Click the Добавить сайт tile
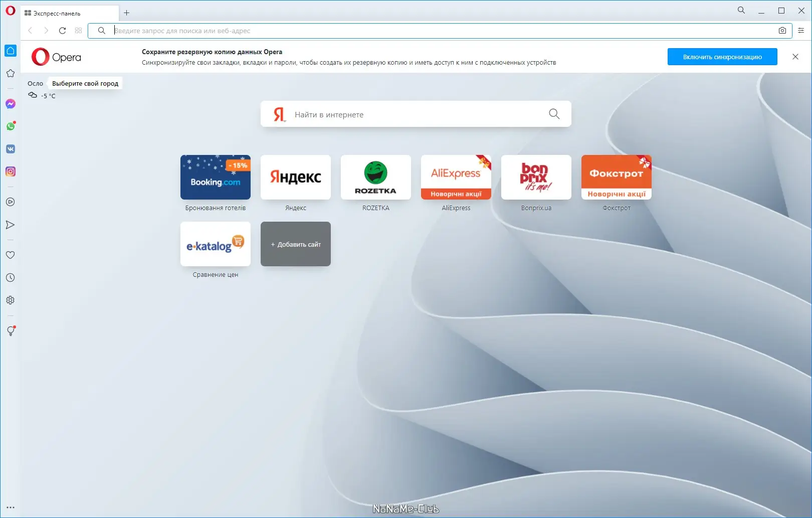This screenshot has height=518, width=812. (x=296, y=244)
